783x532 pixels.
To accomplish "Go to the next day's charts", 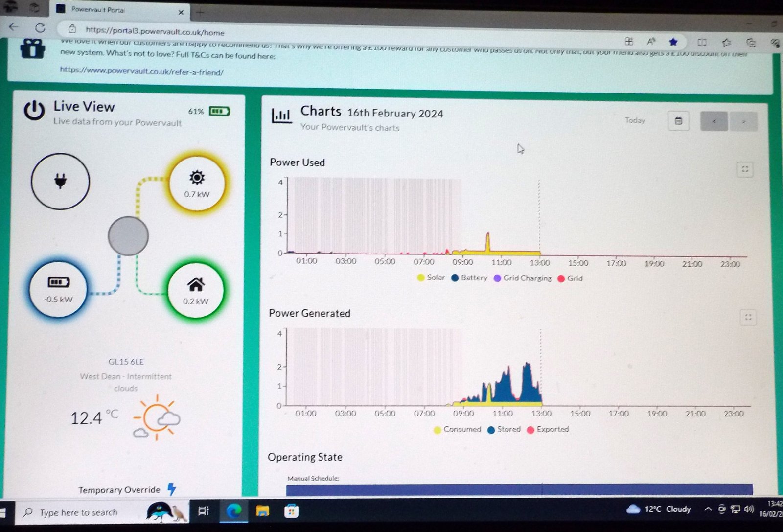I will 743,121.
